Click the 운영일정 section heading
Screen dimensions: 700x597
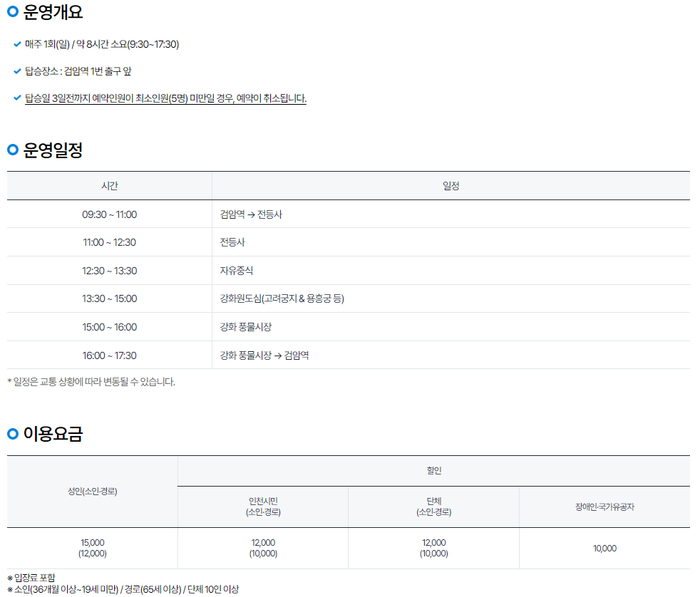click(53, 150)
